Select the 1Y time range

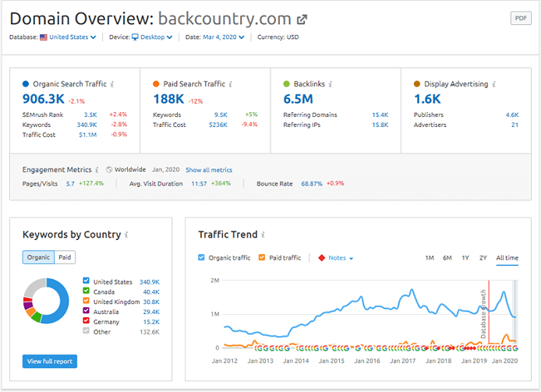(x=465, y=258)
